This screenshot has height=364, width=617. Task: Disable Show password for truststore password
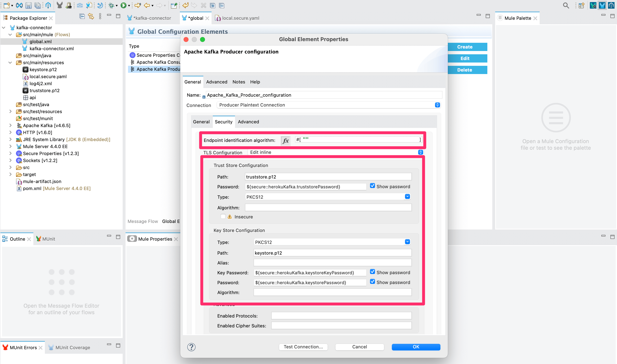coord(373,186)
